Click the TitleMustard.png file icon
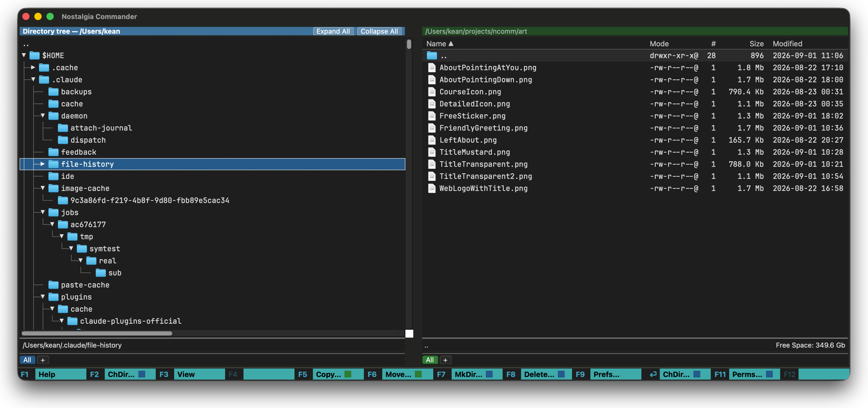 coord(432,152)
